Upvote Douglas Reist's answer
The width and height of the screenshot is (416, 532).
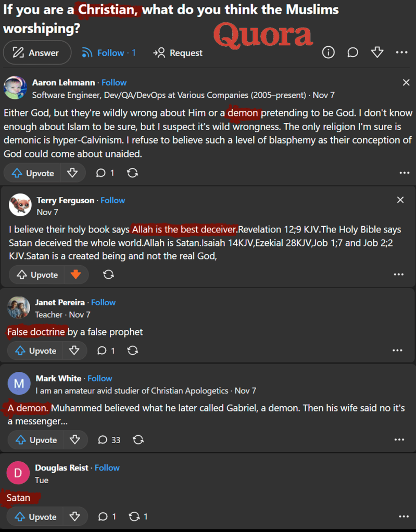coord(34,516)
